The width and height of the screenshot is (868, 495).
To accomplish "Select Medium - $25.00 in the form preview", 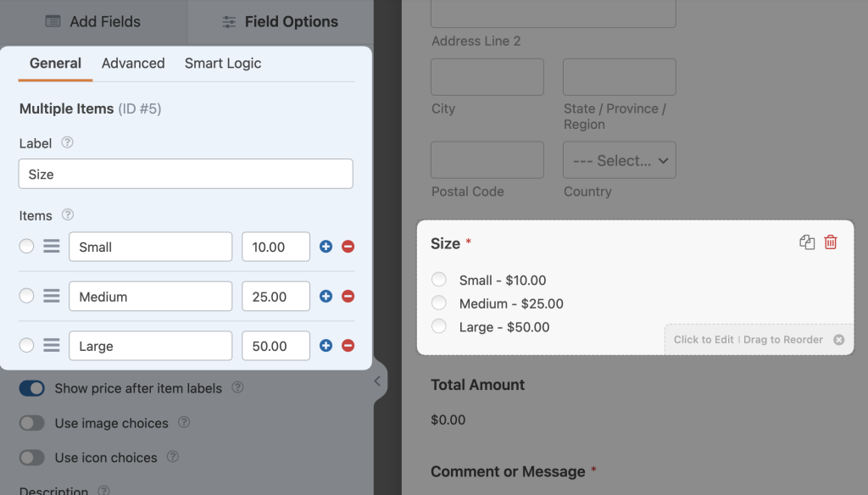I will coord(438,303).
